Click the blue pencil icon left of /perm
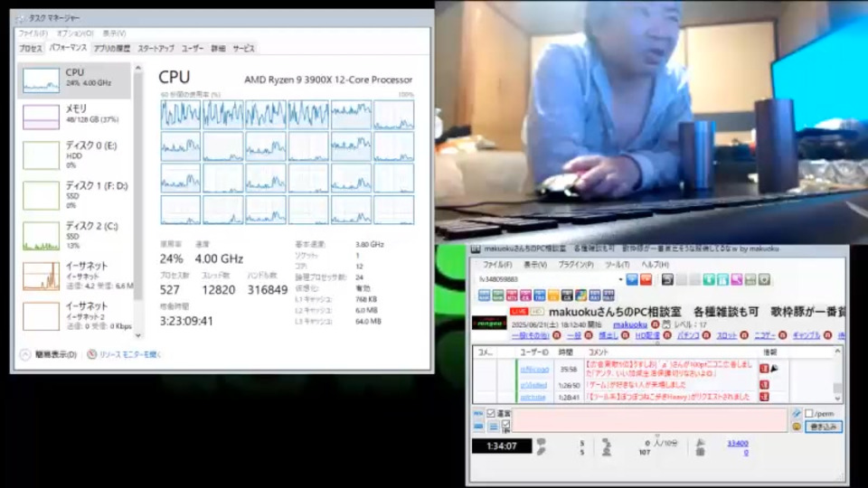The height and width of the screenshot is (488, 868). coord(796,413)
